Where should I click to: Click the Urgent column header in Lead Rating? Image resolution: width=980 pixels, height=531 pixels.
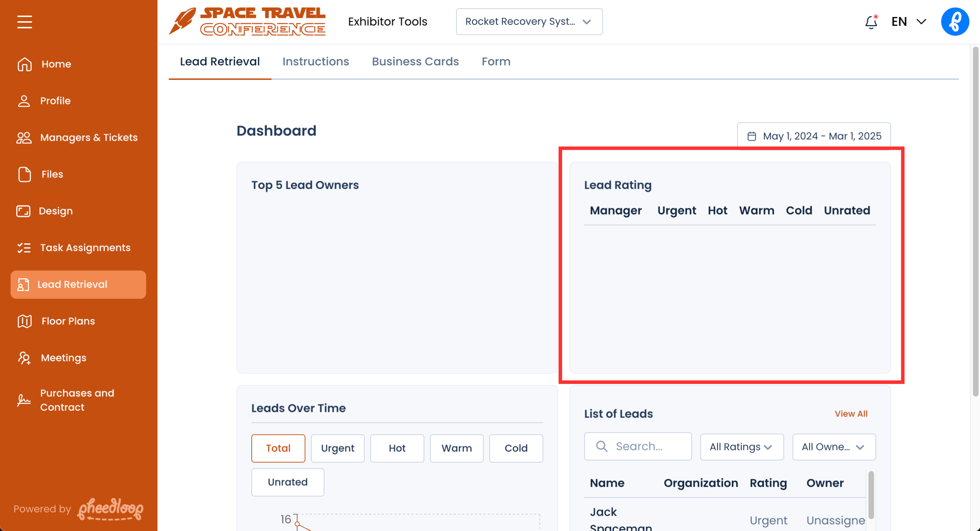click(x=677, y=211)
